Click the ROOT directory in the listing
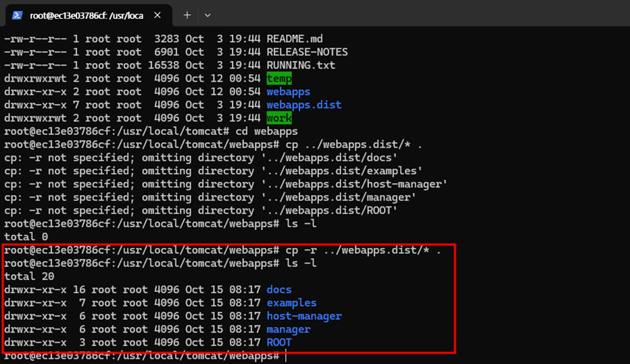Image resolution: width=630 pixels, height=364 pixels. tap(279, 343)
